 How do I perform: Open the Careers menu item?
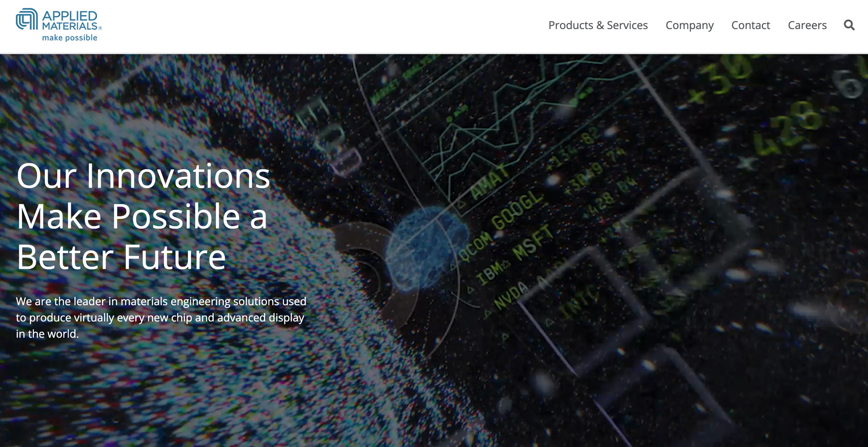[807, 25]
